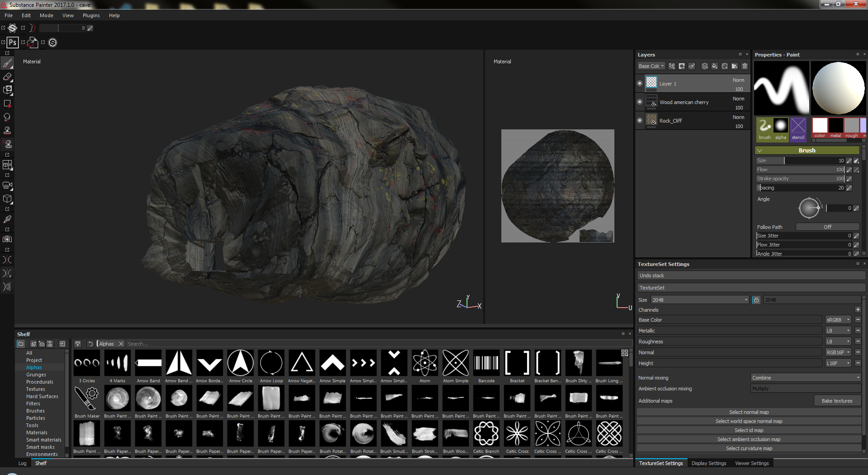Switch the 3D/2D viewport layout icon
This screenshot has height=475, width=868.
coord(7,165)
